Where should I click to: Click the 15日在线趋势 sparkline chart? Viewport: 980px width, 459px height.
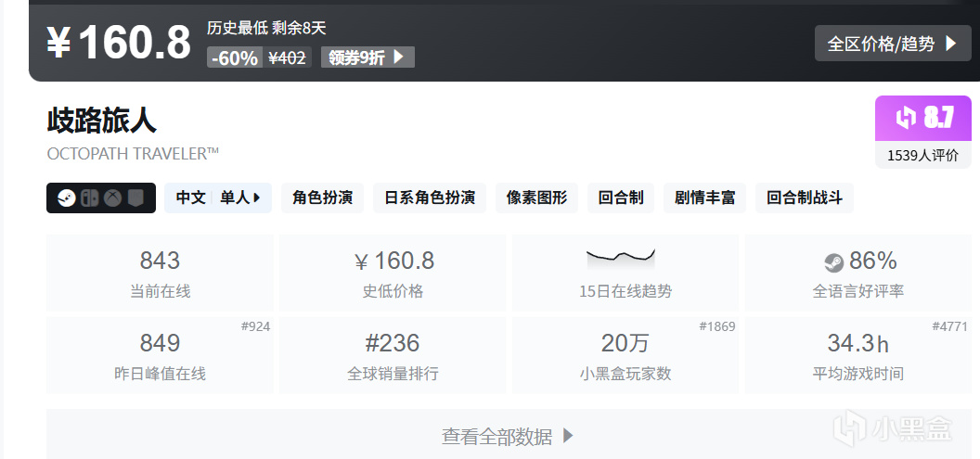(x=621, y=258)
